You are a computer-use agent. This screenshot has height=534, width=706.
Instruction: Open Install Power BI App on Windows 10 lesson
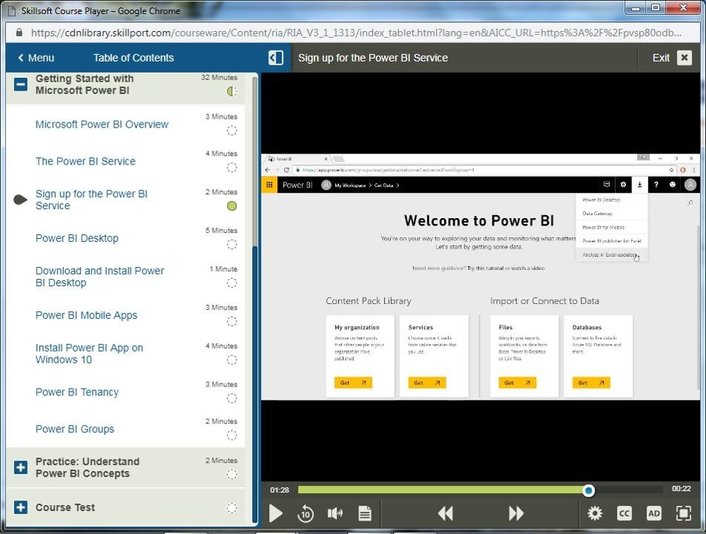tap(89, 354)
